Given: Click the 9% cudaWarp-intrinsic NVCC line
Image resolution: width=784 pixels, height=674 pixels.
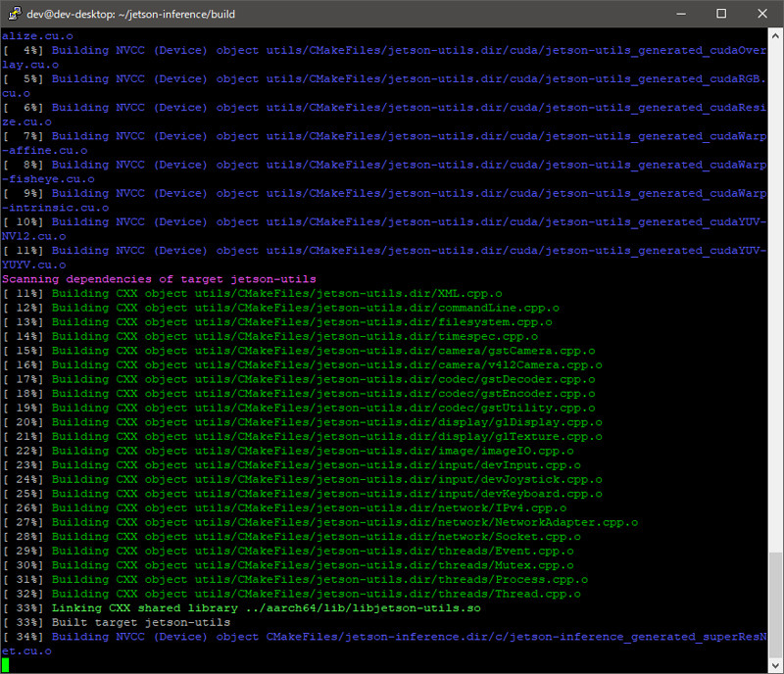Looking at the screenshot, I should 384,200.
